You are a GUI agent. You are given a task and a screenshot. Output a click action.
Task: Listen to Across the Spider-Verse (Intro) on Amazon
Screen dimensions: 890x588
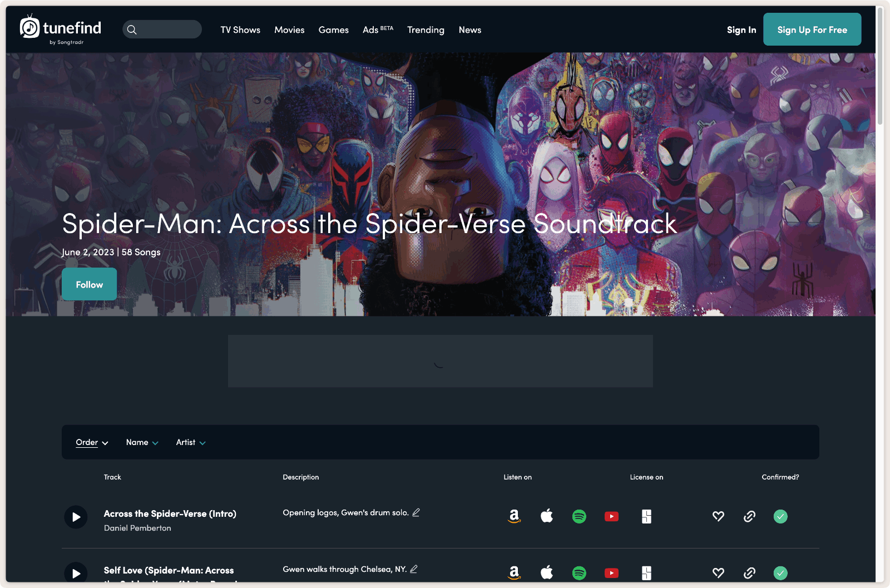[515, 517]
